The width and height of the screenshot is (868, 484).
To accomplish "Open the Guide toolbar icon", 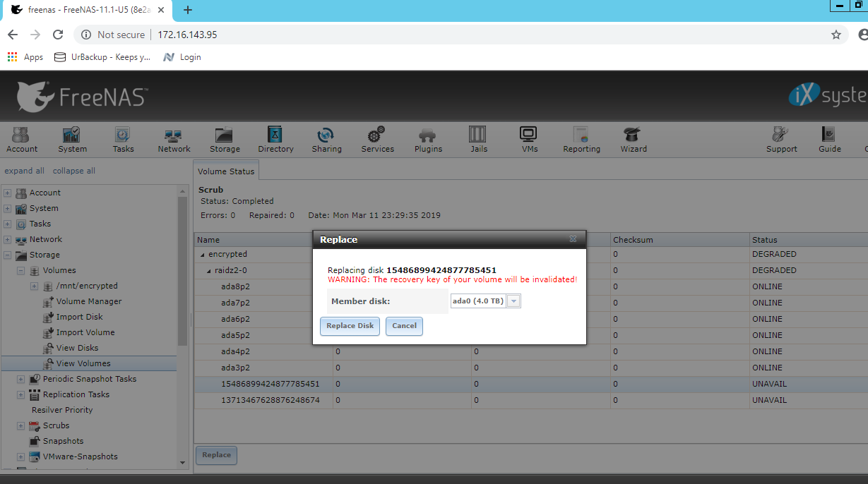I will click(x=829, y=140).
